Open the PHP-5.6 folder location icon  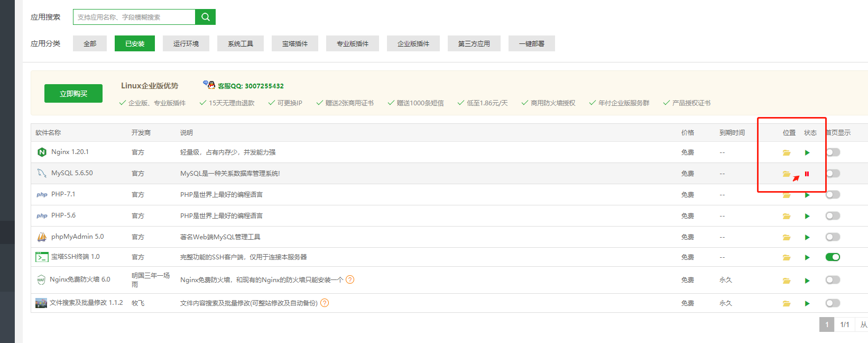787,216
